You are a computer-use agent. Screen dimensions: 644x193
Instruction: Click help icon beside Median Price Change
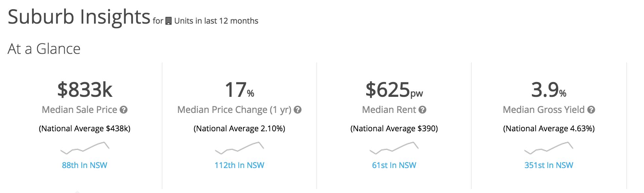pyautogui.click(x=297, y=110)
